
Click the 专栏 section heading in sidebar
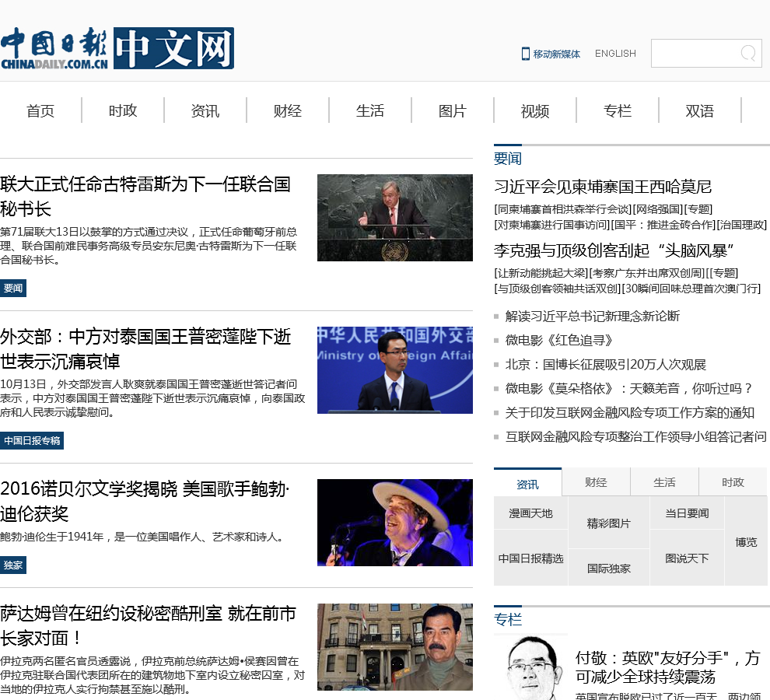click(508, 619)
